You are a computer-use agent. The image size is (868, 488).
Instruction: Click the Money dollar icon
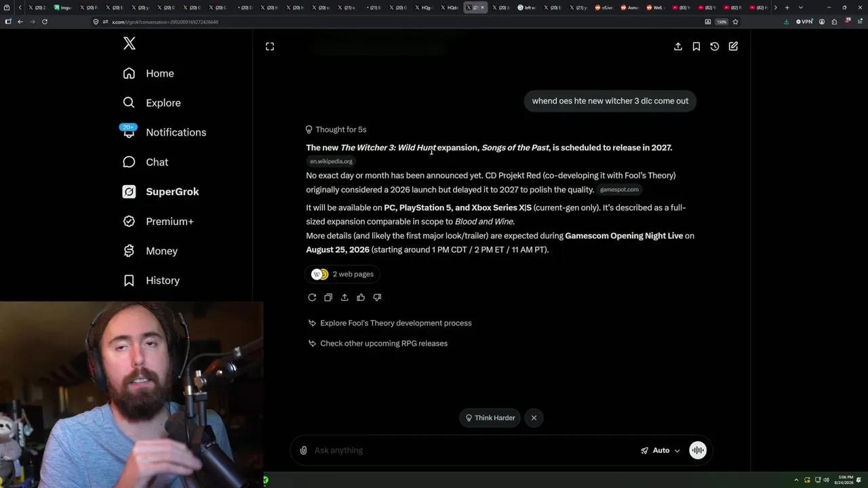point(129,251)
